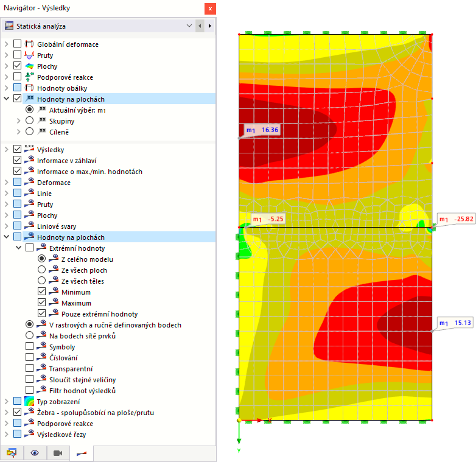
Task: Click the Deformace eye icon
Action: pos(29,182)
